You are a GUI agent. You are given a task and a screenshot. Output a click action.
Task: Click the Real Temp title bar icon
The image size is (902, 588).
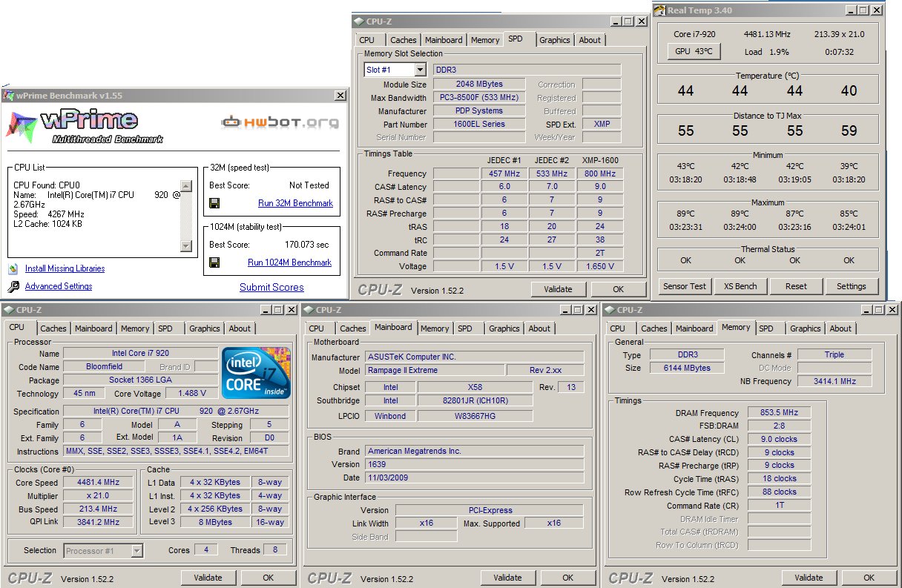tap(659, 10)
